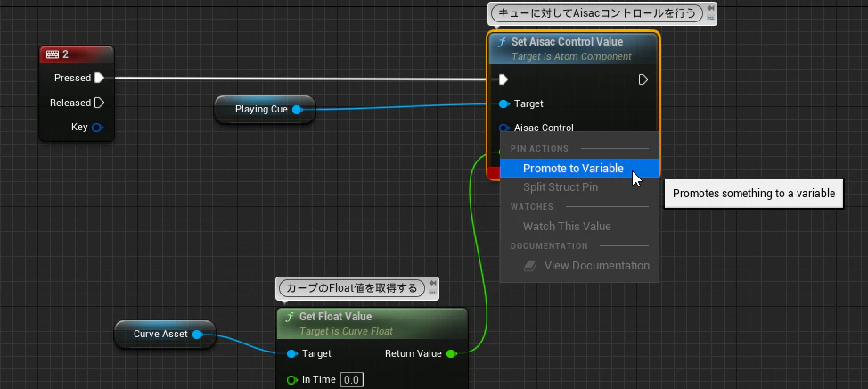Image resolution: width=868 pixels, height=389 pixels.
Task: Click the In Time 0.0 value field
Action: [351, 379]
